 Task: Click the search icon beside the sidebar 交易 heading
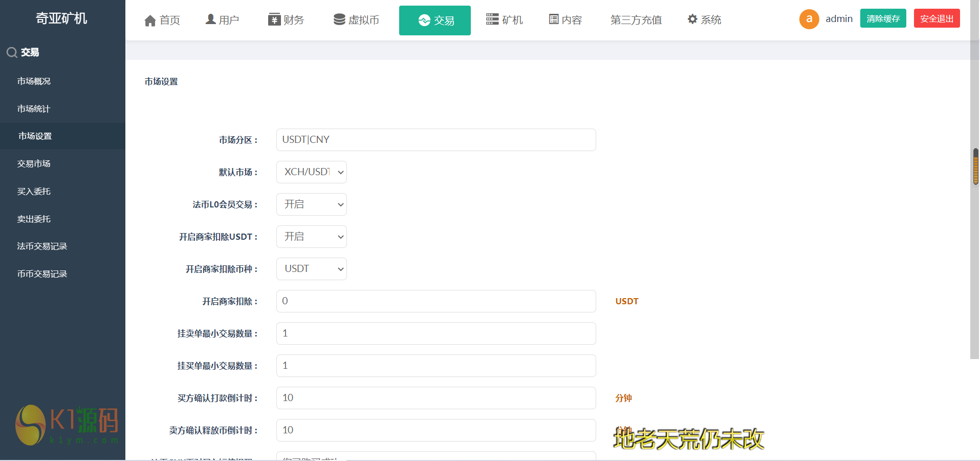[x=12, y=52]
